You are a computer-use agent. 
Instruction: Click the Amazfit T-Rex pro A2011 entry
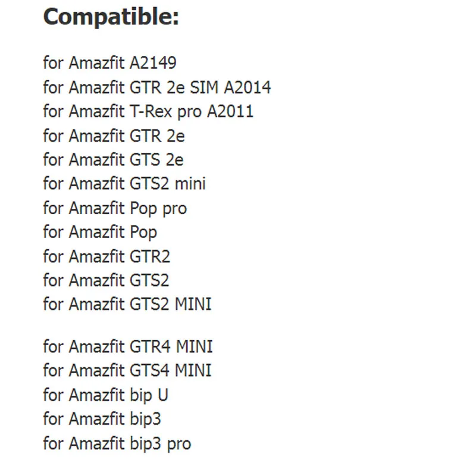(148, 111)
